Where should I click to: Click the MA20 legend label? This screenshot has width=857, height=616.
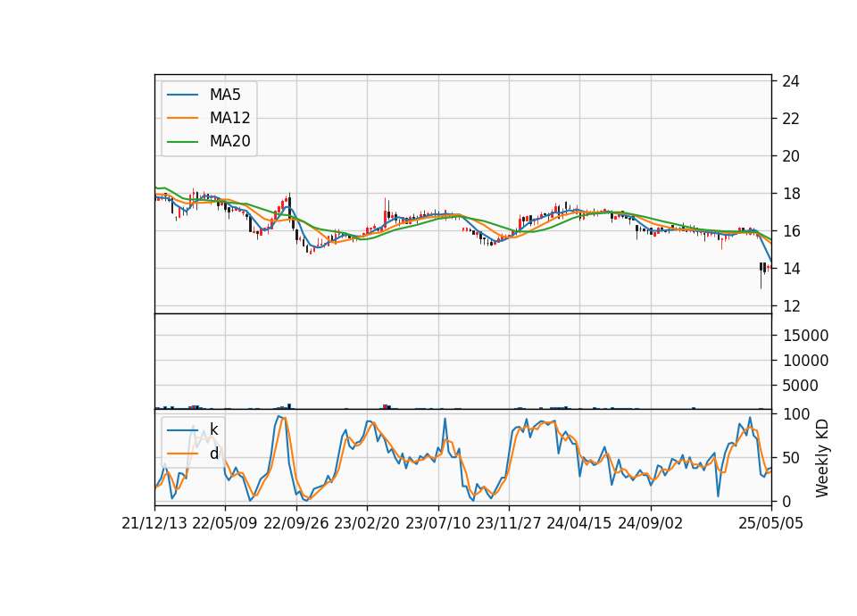pos(229,141)
